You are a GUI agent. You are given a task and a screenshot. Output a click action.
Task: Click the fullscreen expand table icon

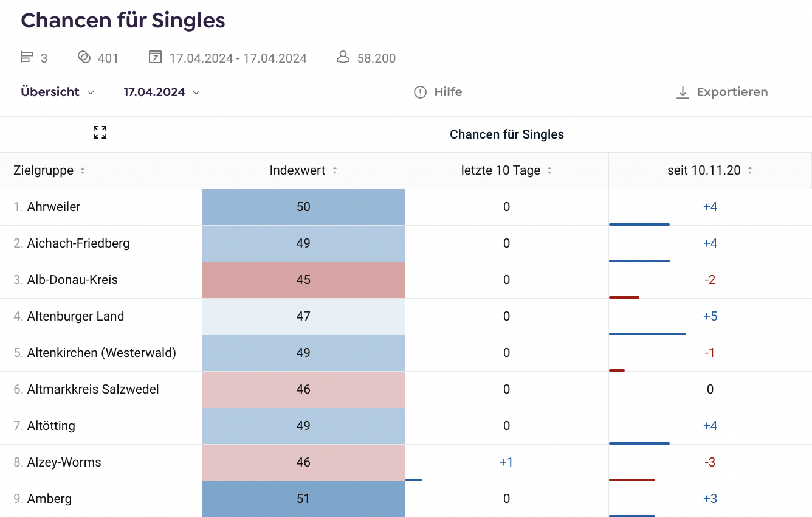(100, 133)
